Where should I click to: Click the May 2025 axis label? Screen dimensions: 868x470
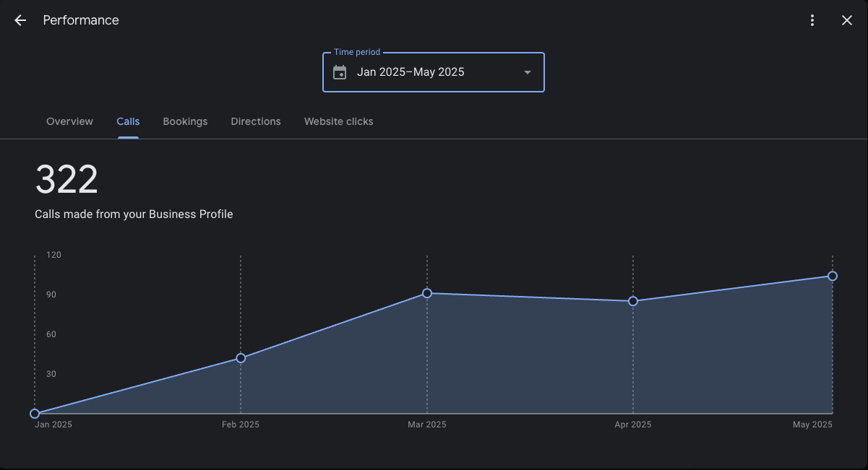pyautogui.click(x=813, y=425)
